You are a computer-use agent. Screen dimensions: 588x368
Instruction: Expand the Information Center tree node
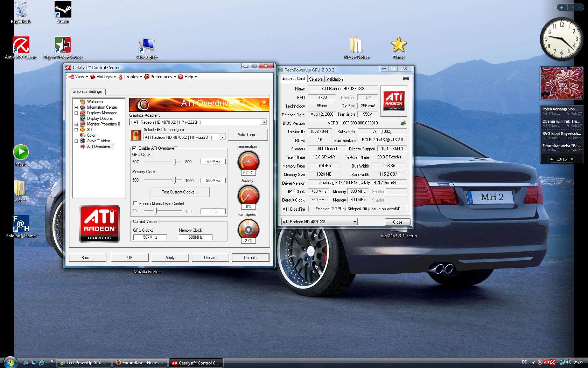pyautogui.click(x=76, y=107)
